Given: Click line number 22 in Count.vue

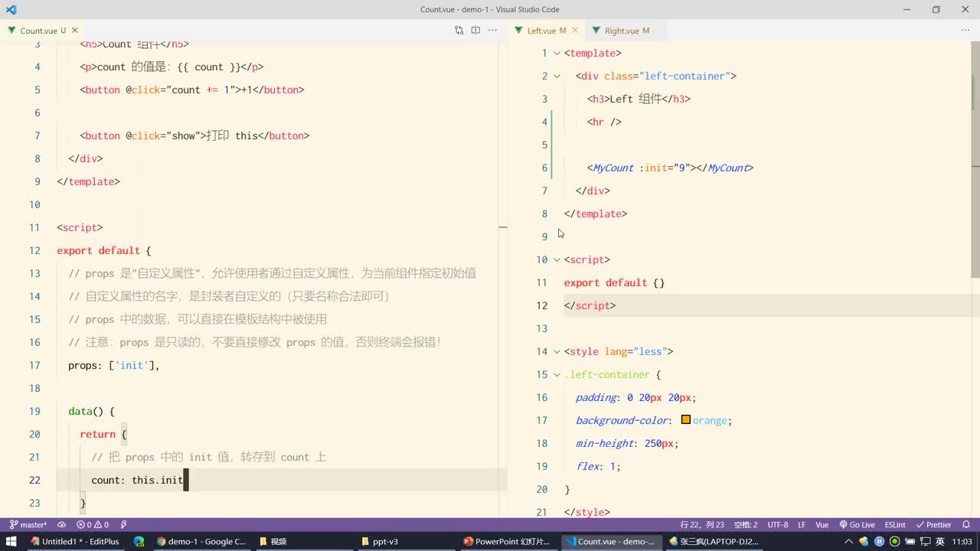Looking at the screenshot, I should pos(34,480).
